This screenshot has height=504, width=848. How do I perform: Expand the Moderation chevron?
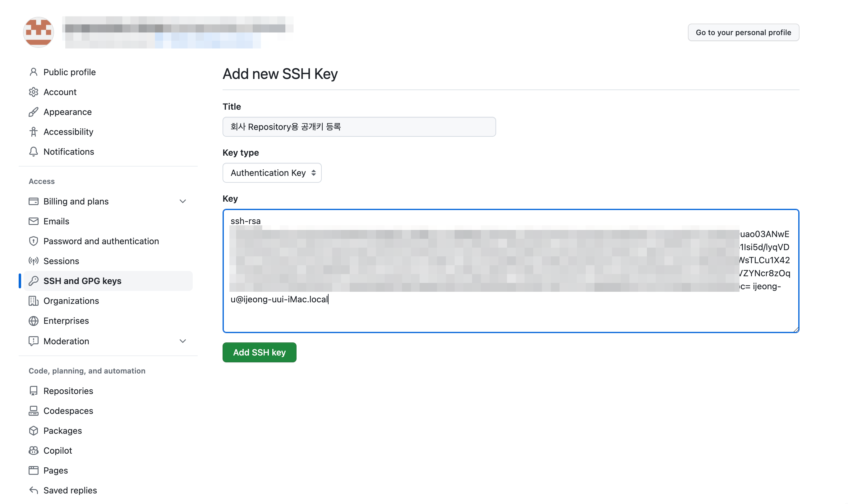point(183,341)
